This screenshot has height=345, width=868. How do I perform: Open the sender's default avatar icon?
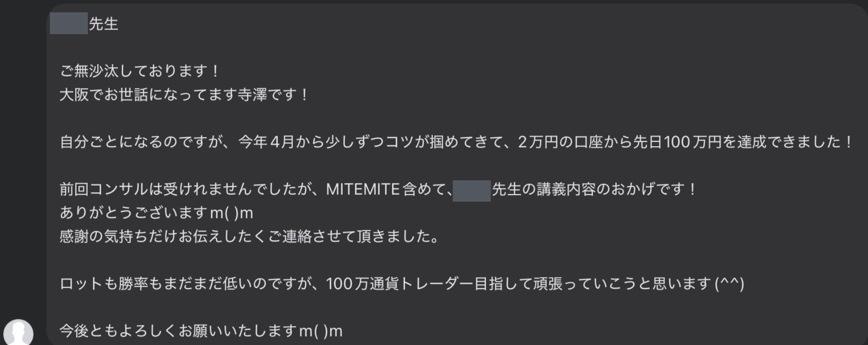pyautogui.click(x=19, y=332)
